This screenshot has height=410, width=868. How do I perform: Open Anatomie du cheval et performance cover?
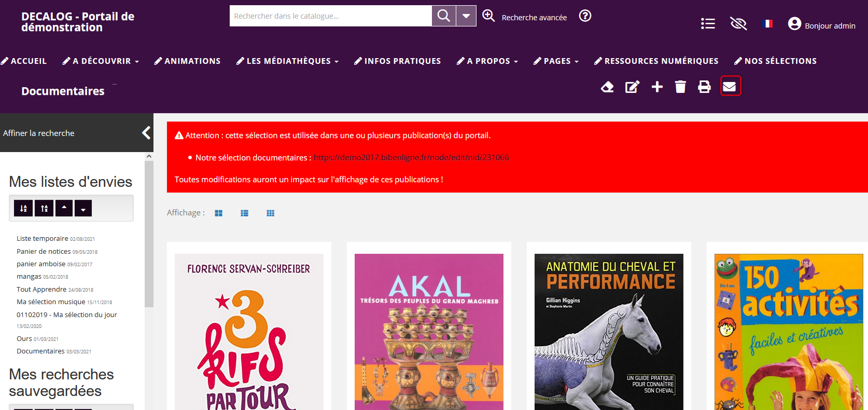coord(609,332)
